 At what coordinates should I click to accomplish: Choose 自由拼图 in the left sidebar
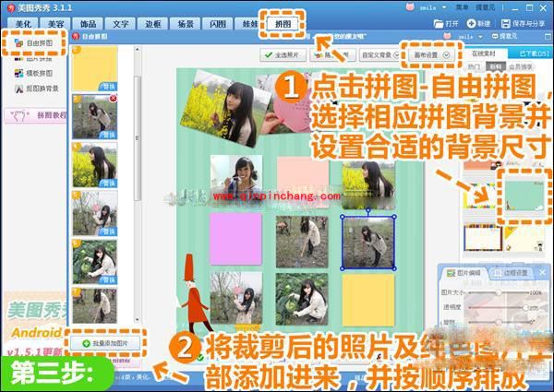35,43
